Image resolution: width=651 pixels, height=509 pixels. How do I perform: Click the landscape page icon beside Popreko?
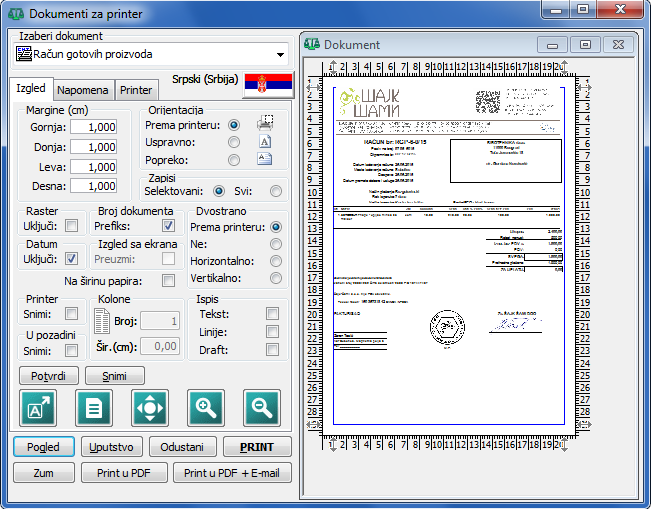264,159
